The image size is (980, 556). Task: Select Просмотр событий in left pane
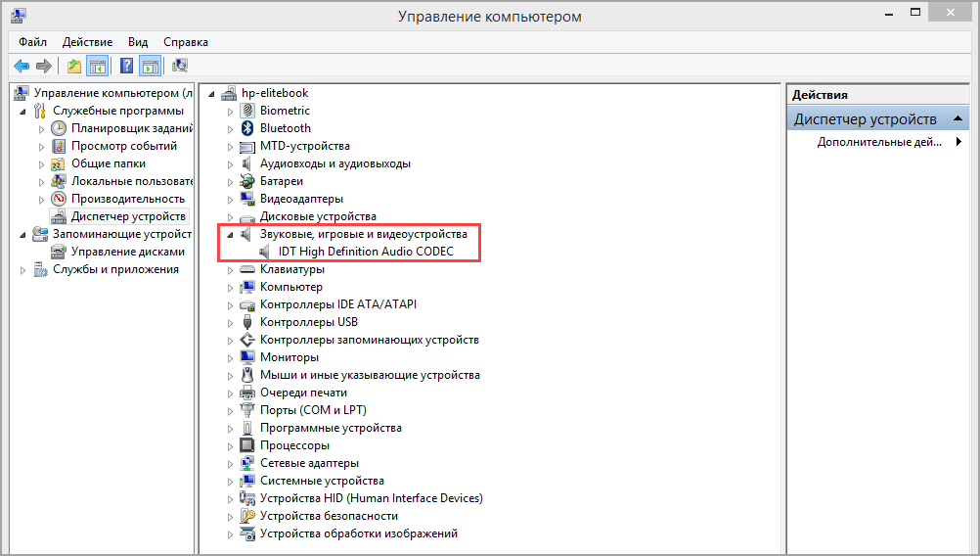tap(122, 146)
